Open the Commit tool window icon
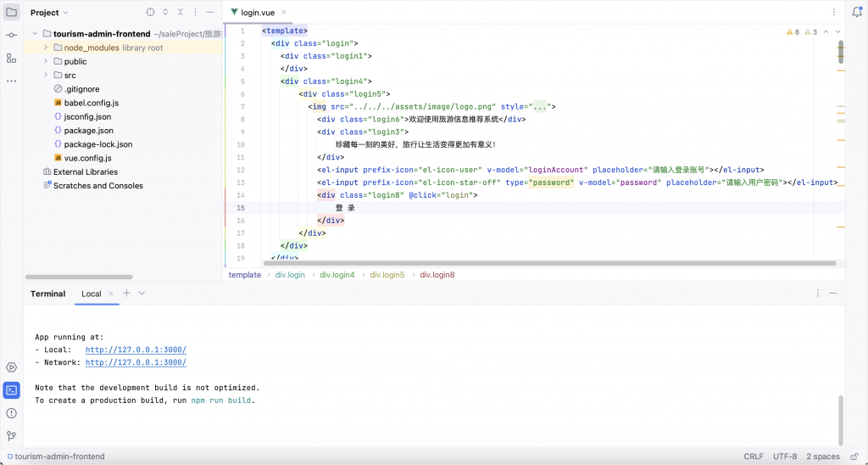This screenshot has height=465, width=868. 11,36
